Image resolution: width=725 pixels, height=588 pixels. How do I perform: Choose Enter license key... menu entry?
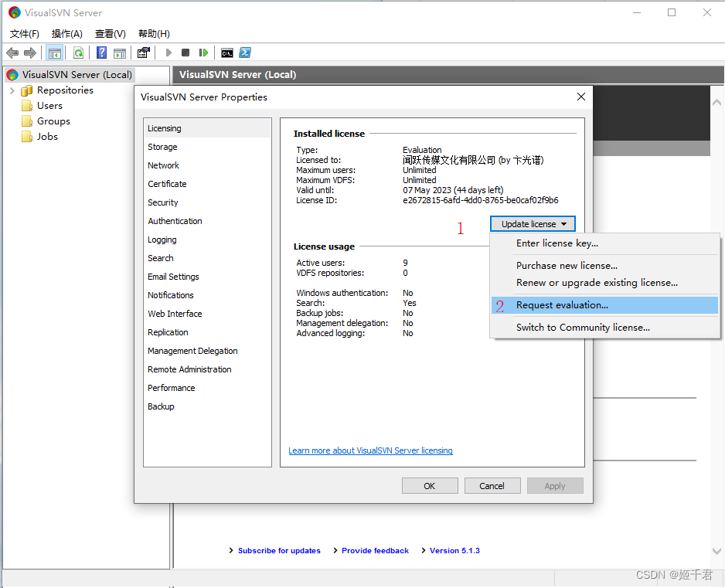click(x=605, y=243)
